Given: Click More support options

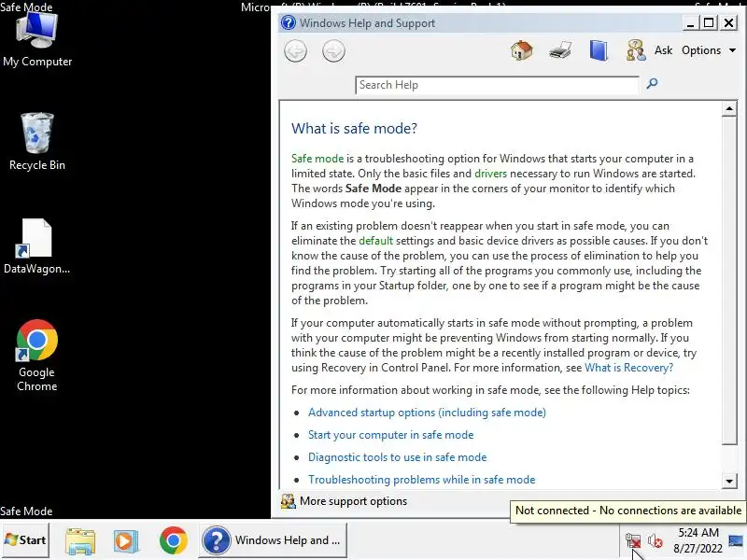Looking at the screenshot, I should click(353, 501).
